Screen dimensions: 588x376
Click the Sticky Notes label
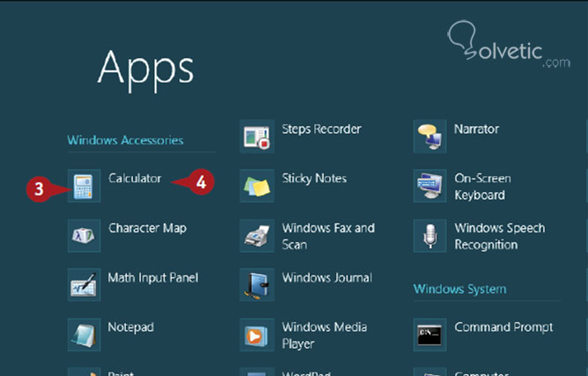click(314, 179)
